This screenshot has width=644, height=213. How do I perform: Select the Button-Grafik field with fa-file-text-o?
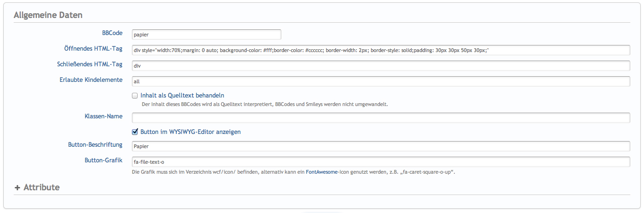coord(381,162)
